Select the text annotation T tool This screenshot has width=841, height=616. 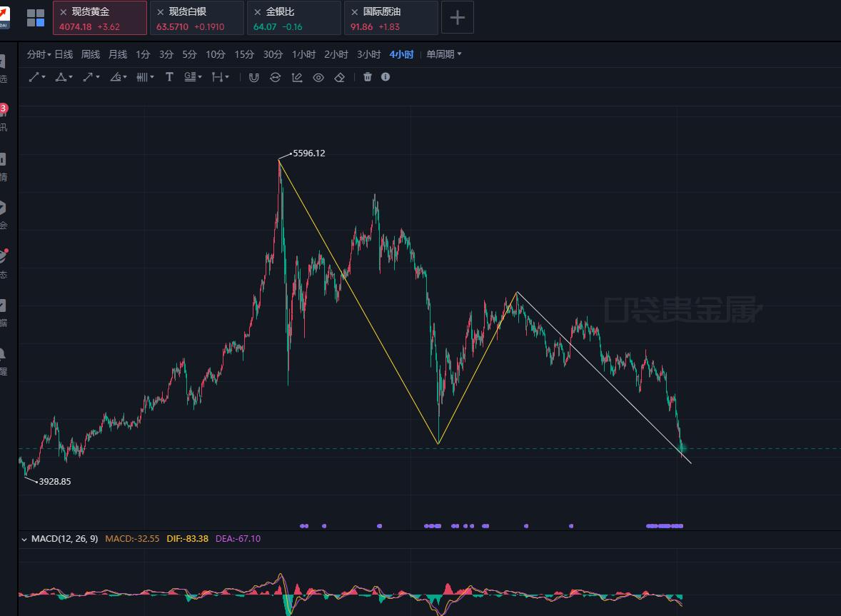(169, 77)
